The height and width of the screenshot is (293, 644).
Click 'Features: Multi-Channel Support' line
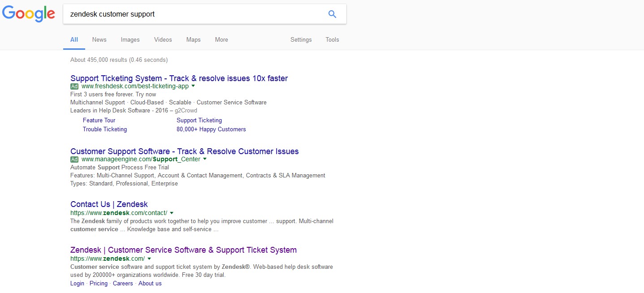point(198,175)
